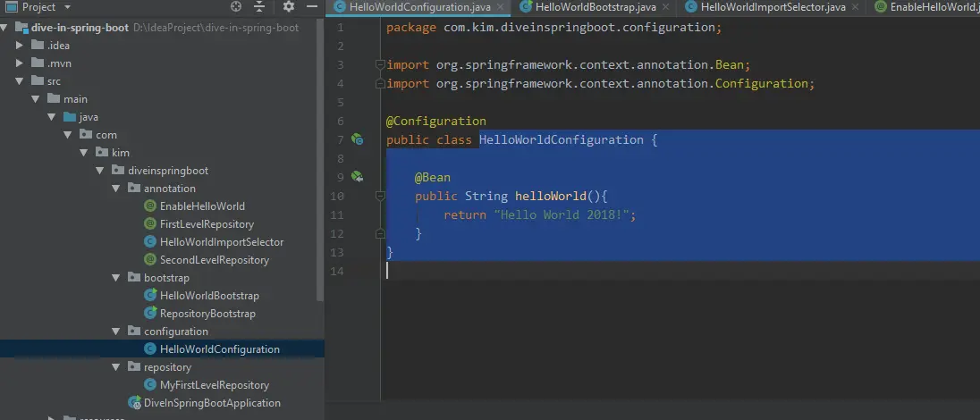Collapse the main folder

pos(36,99)
